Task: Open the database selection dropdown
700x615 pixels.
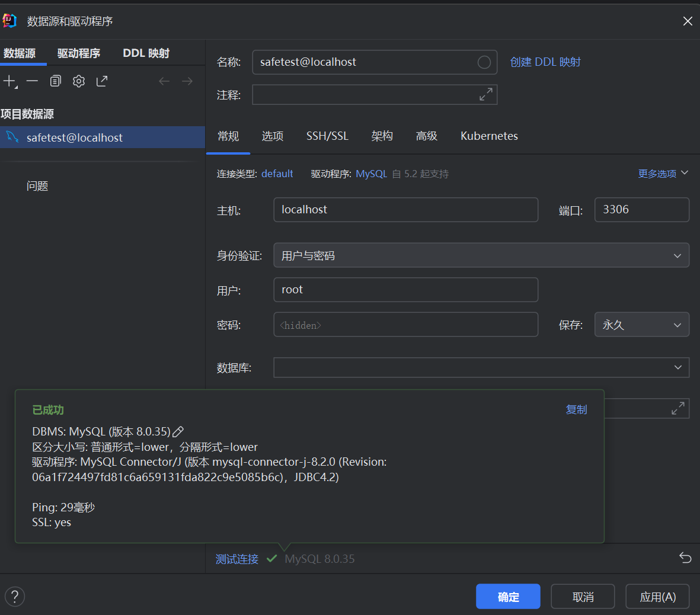Action: pos(481,367)
